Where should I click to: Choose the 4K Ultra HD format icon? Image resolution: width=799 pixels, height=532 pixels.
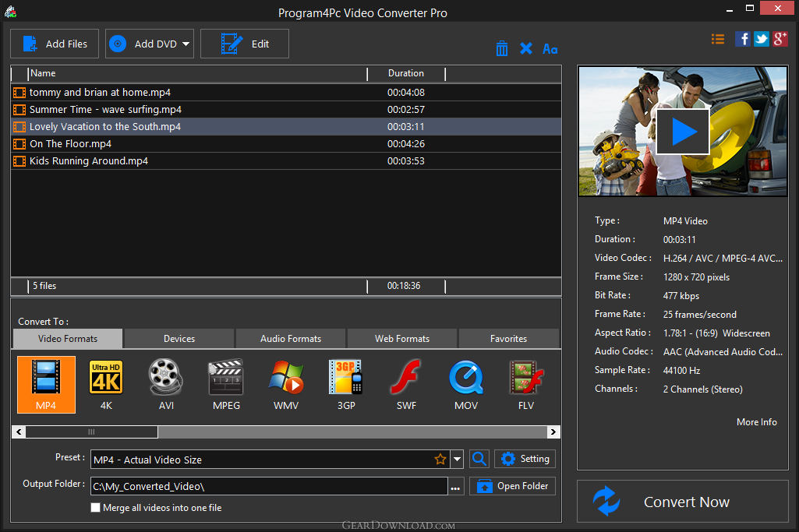[x=106, y=384]
